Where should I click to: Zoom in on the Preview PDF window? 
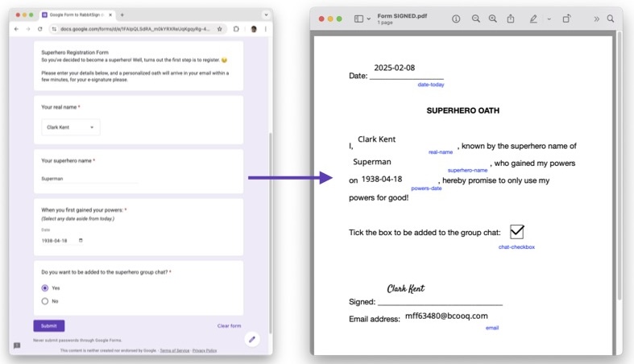(x=493, y=19)
